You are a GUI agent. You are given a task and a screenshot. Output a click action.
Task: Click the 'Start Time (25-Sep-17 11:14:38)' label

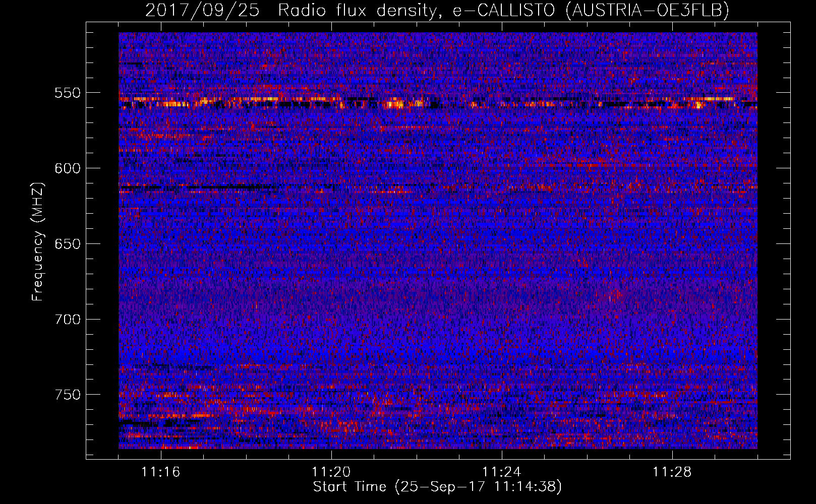pyautogui.click(x=437, y=487)
